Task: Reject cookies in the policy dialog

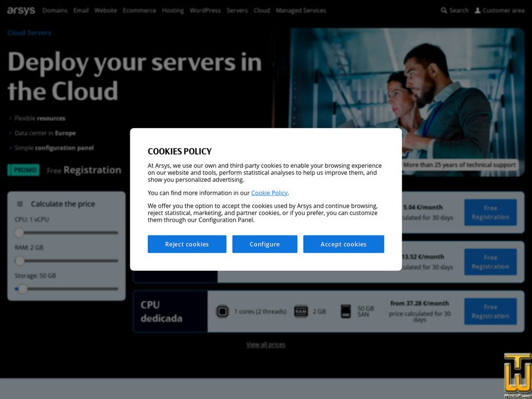Action: [187, 244]
